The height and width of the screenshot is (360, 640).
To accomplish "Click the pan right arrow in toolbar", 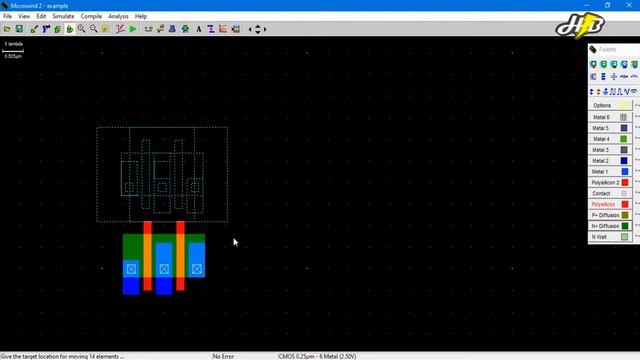I will [x=265, y=29].
